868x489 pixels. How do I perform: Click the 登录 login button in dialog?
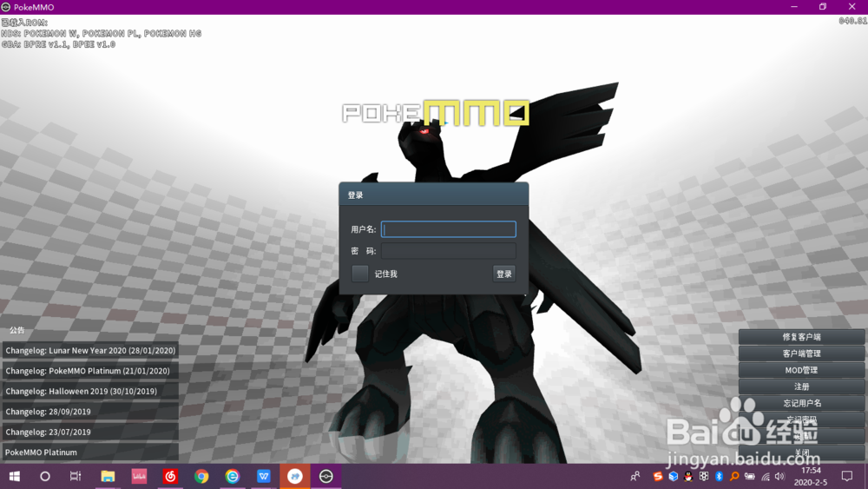point(503,274)
